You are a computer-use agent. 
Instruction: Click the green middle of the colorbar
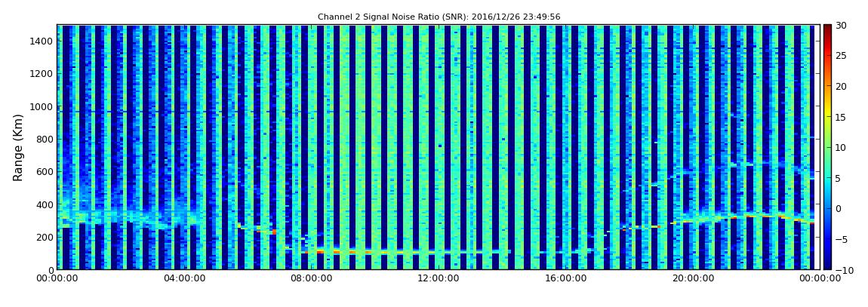coord(827,147)
